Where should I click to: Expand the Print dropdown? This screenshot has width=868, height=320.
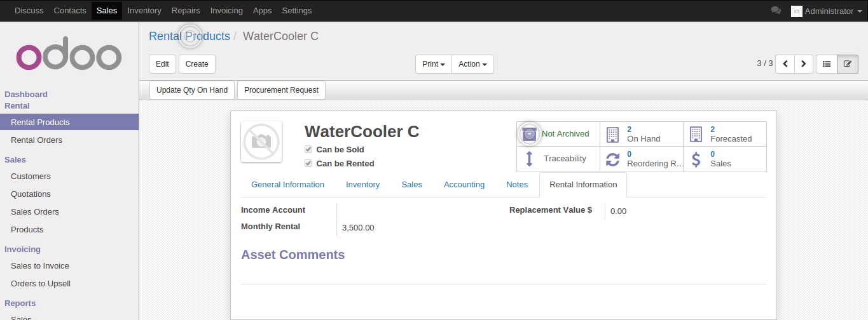[434, 64]
